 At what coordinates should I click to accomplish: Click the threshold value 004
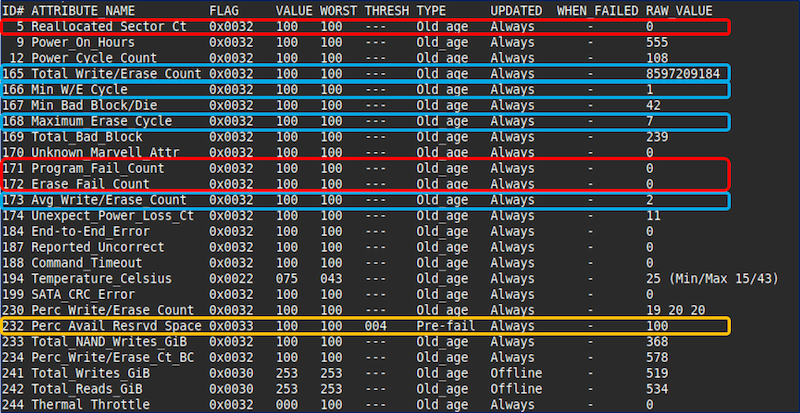coord(378,326)
